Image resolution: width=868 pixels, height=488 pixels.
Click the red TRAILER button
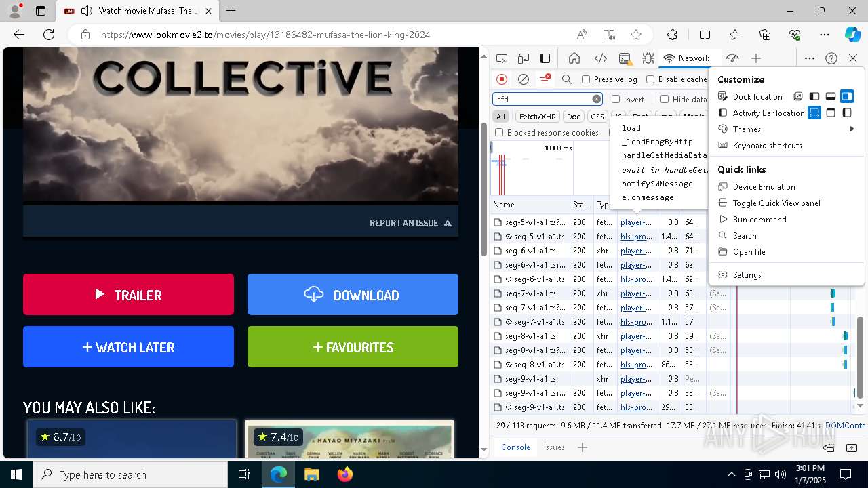point(128,294)
